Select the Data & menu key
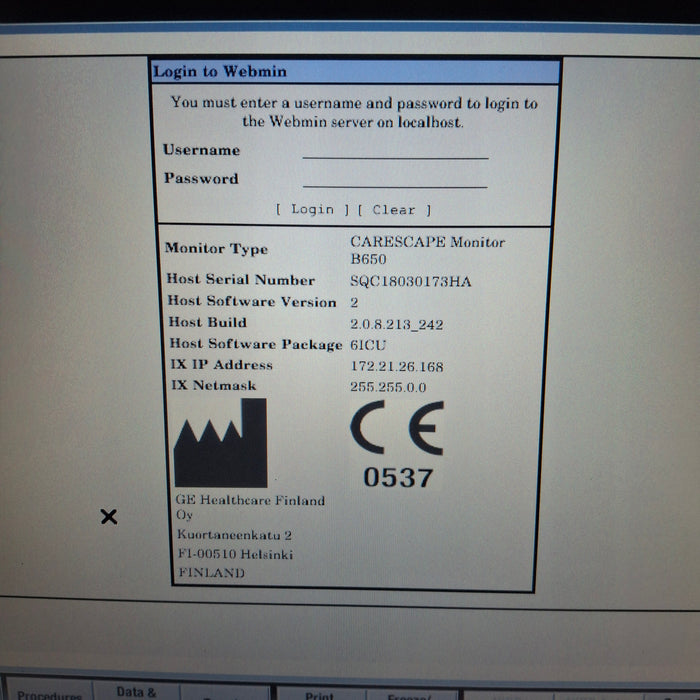The image size is (700, 700). pyautogui.click(x=136, y=692)
